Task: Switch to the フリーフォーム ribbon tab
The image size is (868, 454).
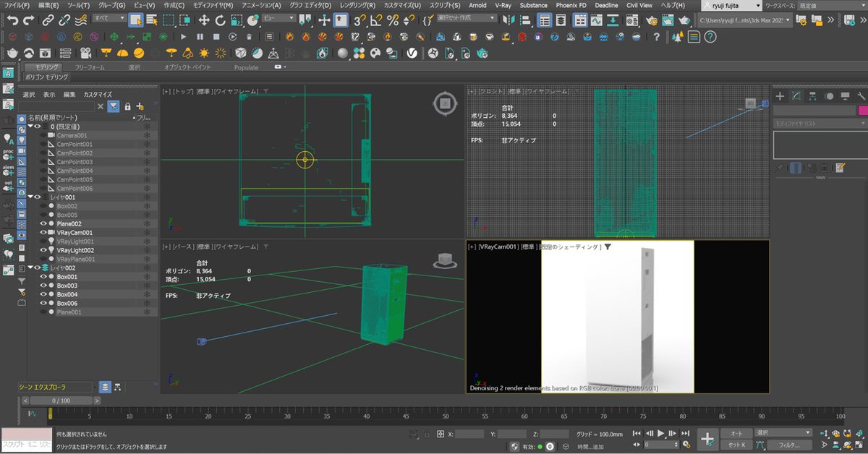Action: point(90,67)
